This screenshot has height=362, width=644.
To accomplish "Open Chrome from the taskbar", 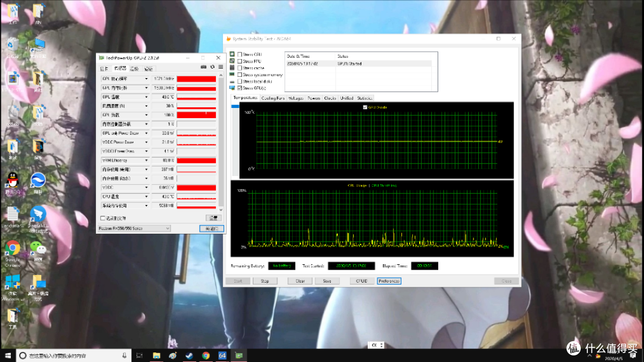I will [206, 355].
